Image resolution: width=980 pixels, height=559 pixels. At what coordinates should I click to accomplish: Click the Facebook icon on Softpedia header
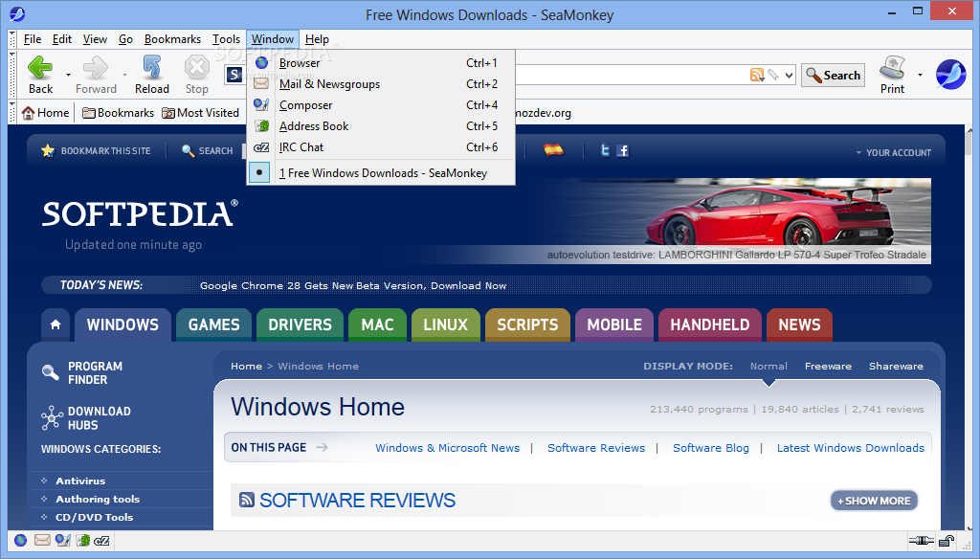[622, 150]
